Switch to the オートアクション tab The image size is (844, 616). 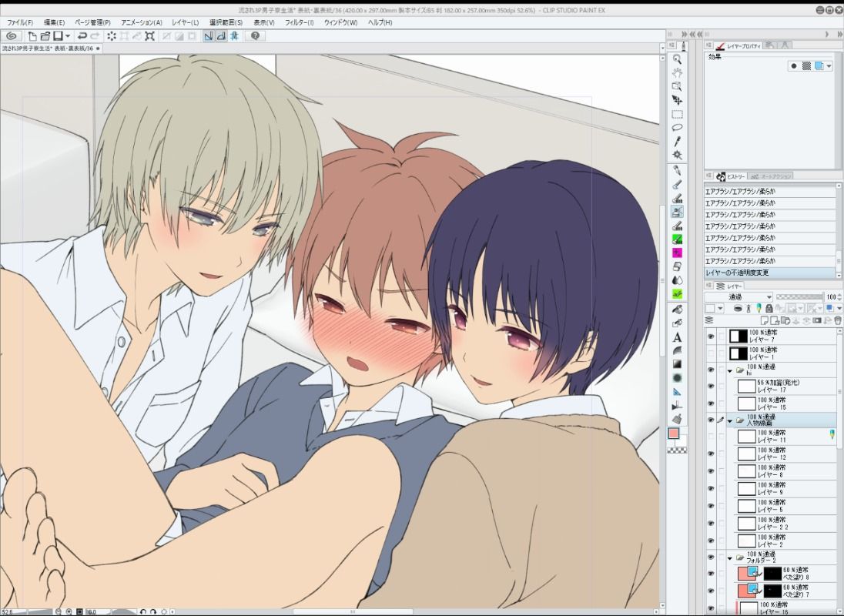772,176
